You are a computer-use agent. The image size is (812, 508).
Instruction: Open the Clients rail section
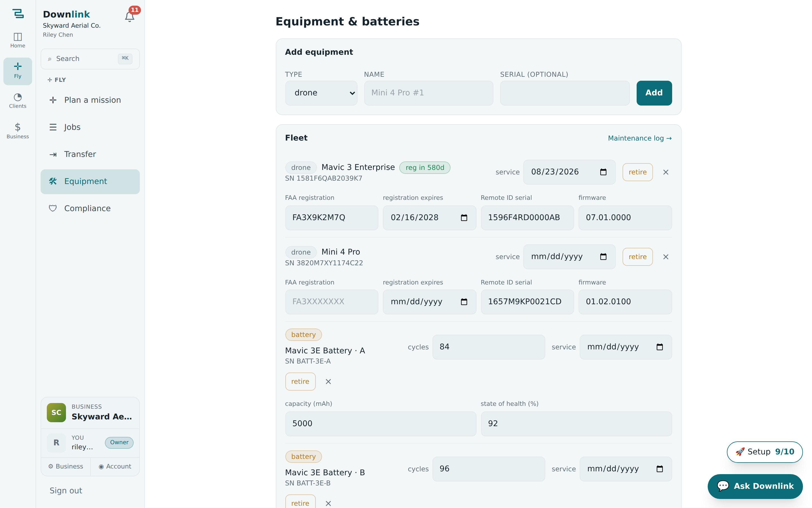(x=18, y=101)
